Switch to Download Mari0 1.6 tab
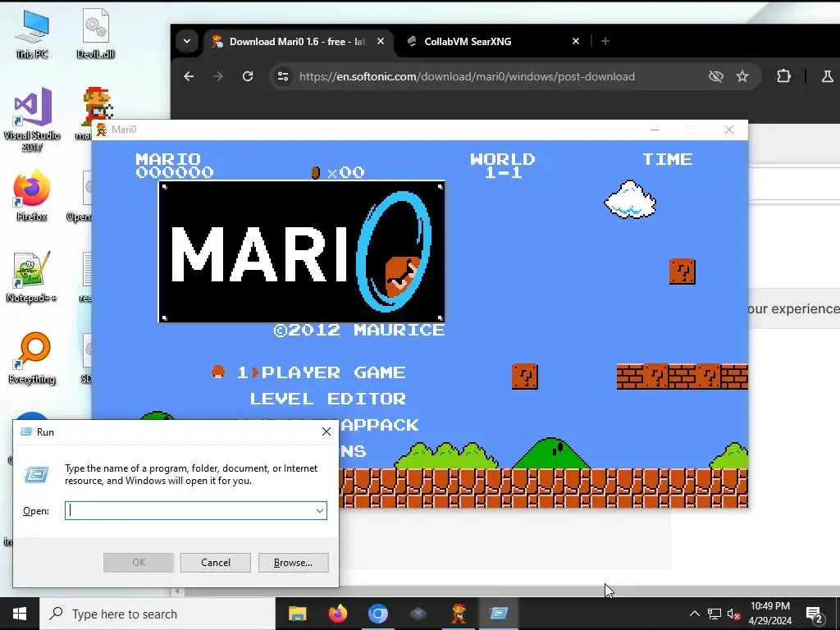Viewport: 840px width, 630px height. pos(298,41)
